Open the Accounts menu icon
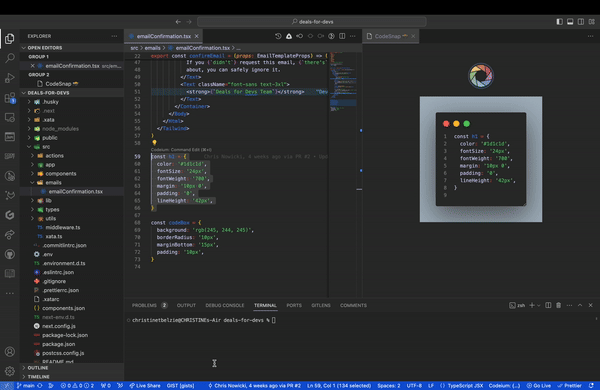Viewport: 600px width, 390px height. pyautogui.click(x=10, y=351)
